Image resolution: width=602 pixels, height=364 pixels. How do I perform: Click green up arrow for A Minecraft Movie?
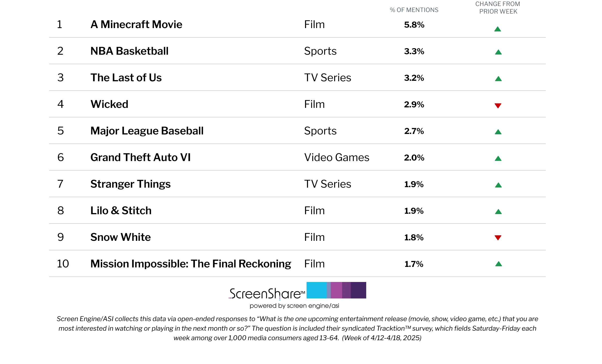[x=498, y=29]
